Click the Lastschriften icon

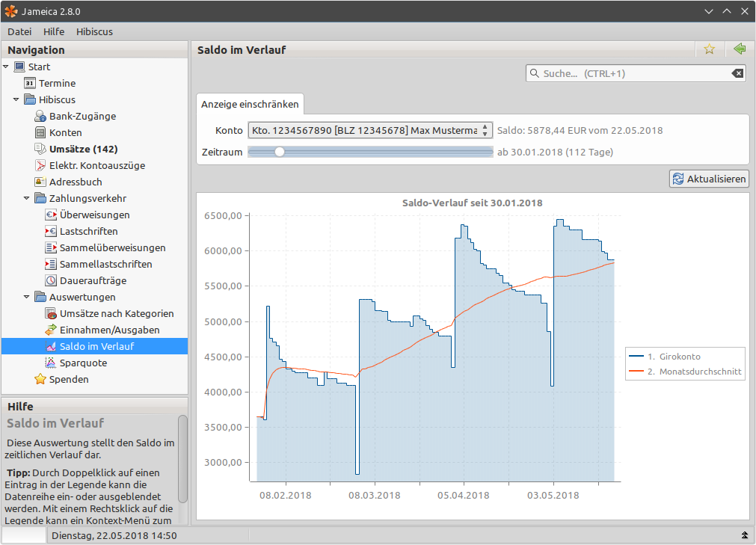pyautogui.click(x=51, y=231)
